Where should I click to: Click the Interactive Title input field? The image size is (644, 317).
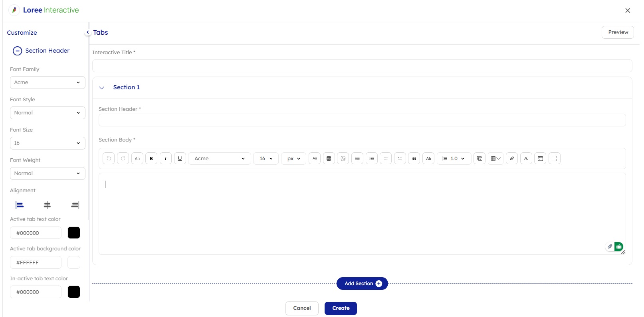coord(362,66)
